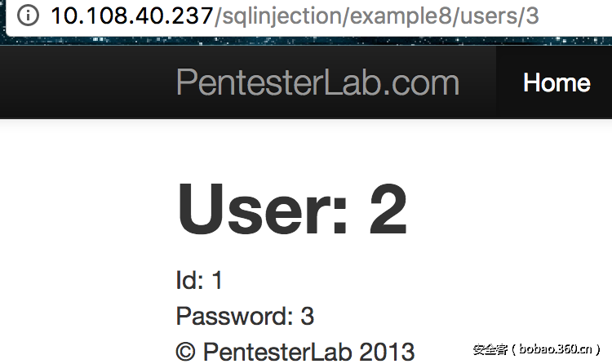Click the users segment in the URL path
The image size is (612, 364).
point(488,16)
